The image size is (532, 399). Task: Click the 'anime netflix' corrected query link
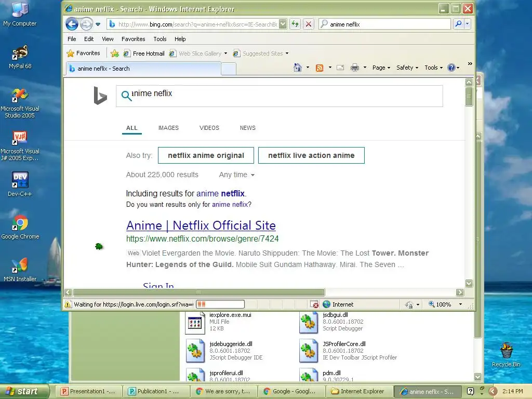click(x=220, y=193)
